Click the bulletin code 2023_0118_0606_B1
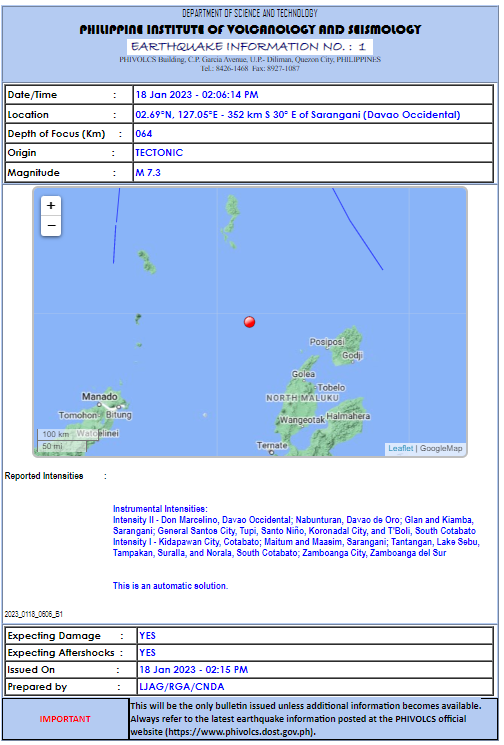 [33, 614]
